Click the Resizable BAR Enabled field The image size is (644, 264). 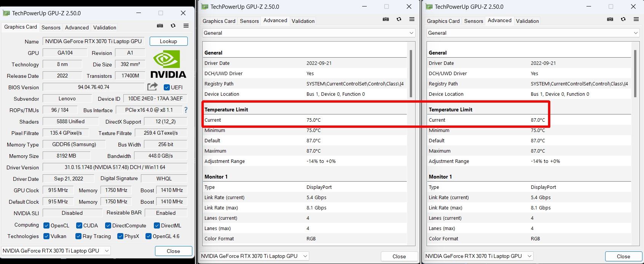(x=166, y=213)
